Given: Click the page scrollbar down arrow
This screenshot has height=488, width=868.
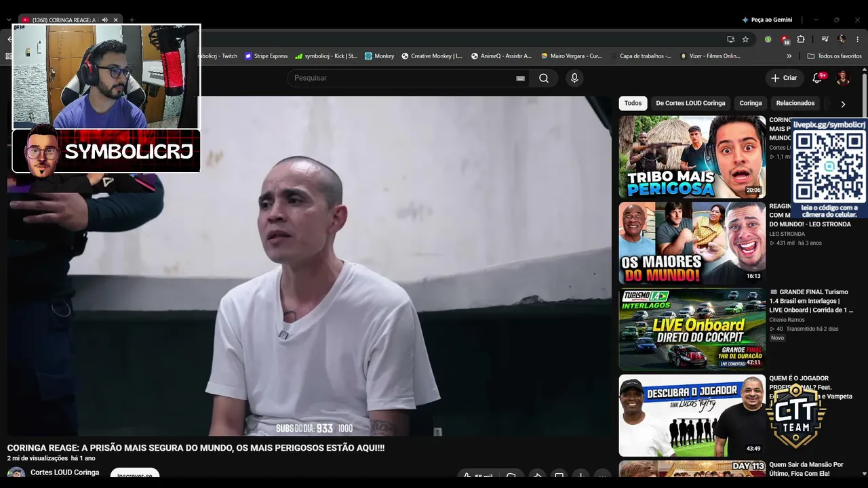Looking at the screenshot, I should click(x=863, y=474).
